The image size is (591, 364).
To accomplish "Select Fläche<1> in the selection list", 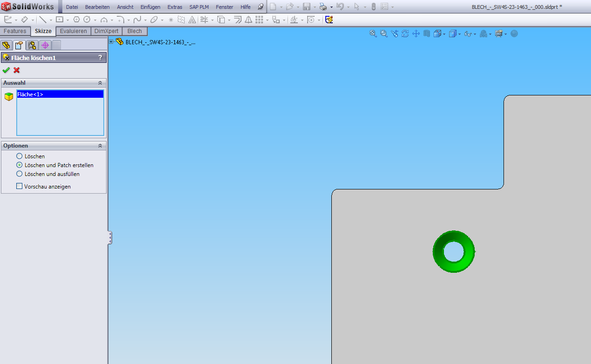I will (x=60, y=94).
